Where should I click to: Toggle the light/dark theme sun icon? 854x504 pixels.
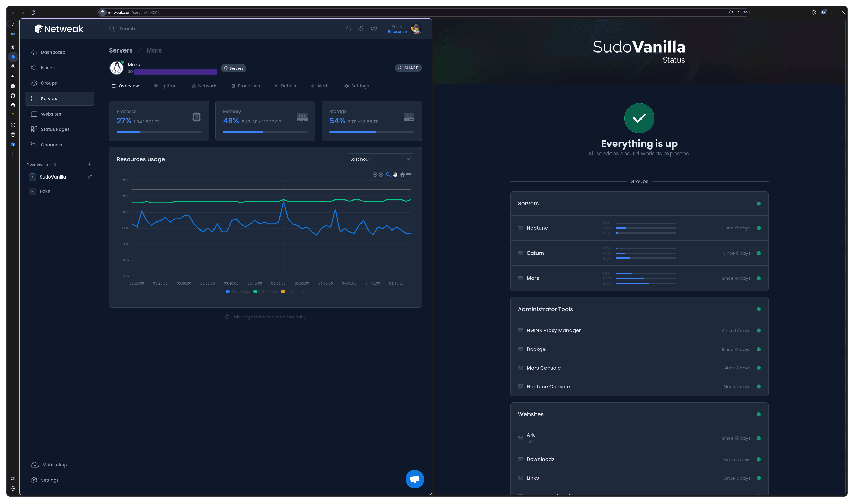click(361, 28)
